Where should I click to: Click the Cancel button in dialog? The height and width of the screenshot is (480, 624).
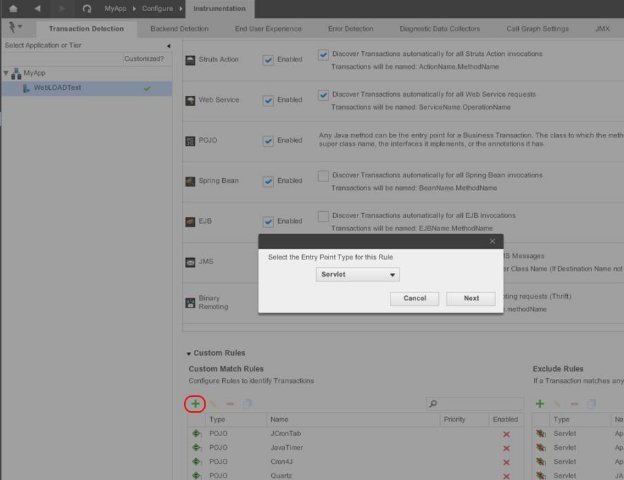click(415, 298)
